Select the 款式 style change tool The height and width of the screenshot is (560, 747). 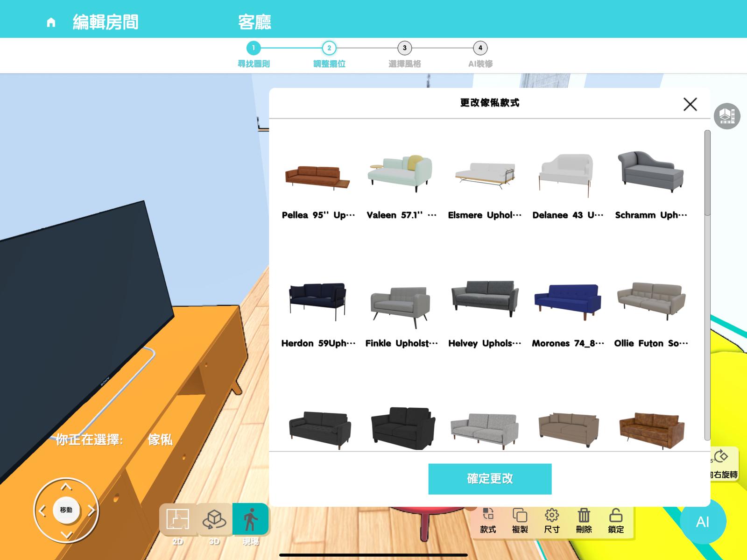(x=488, y=523)
